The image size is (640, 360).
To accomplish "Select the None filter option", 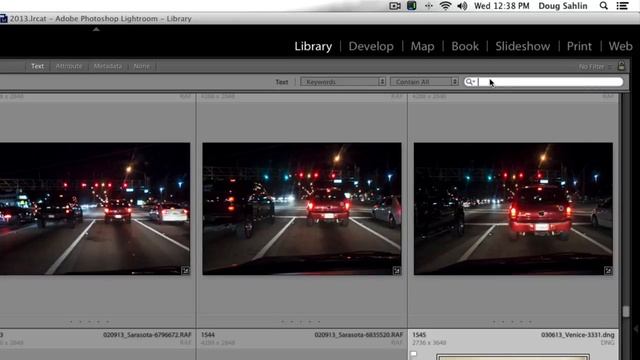I will (141, 66).
